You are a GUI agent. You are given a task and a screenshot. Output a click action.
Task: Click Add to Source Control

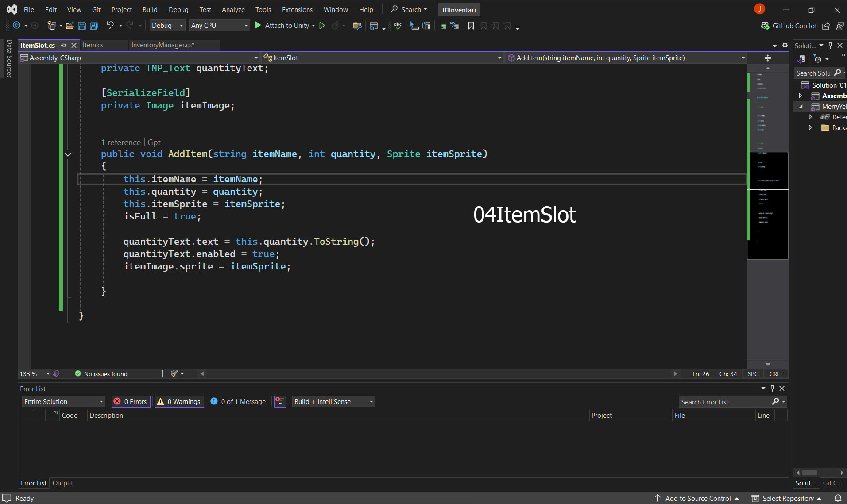pos(697,498)
